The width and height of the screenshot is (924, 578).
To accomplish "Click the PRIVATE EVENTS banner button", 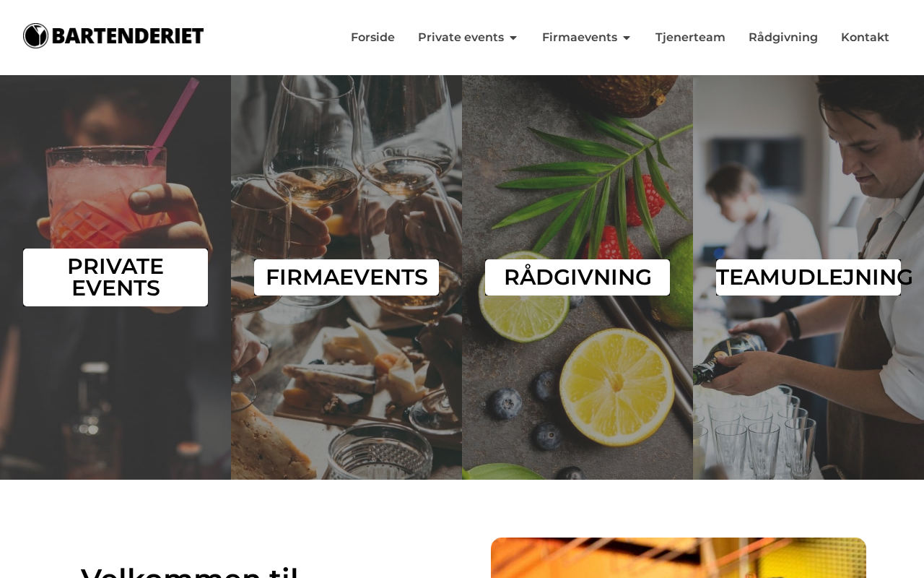I will pos(115,277).
